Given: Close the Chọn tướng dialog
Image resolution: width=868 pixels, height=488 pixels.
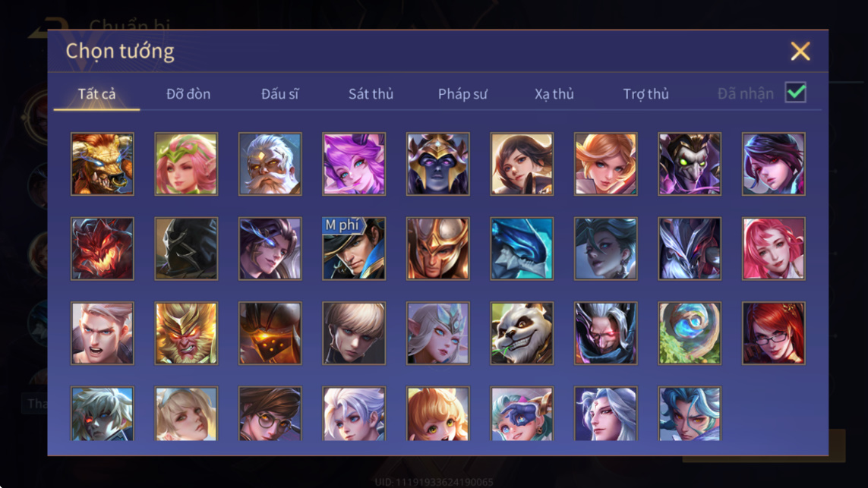Looking at the screenshot, I should click(x=800, y=52).
